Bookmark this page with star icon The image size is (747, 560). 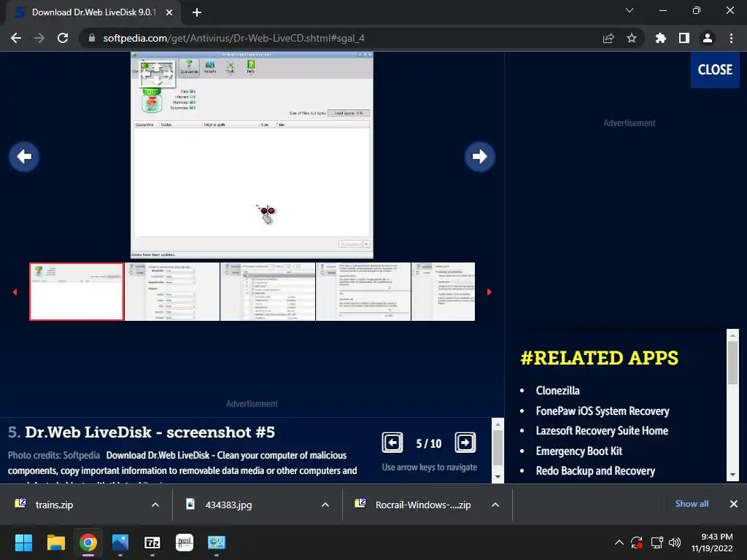pyautogui.click(x=631, y=38)
